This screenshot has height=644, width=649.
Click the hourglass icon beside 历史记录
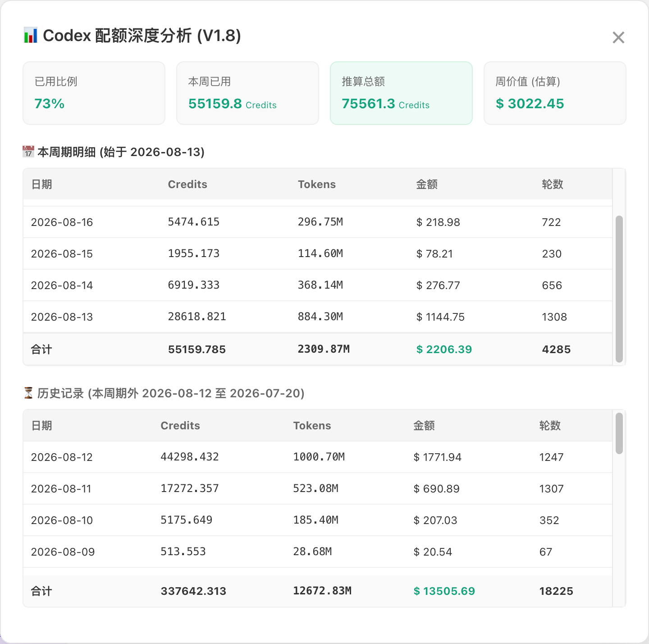(28, 393)
